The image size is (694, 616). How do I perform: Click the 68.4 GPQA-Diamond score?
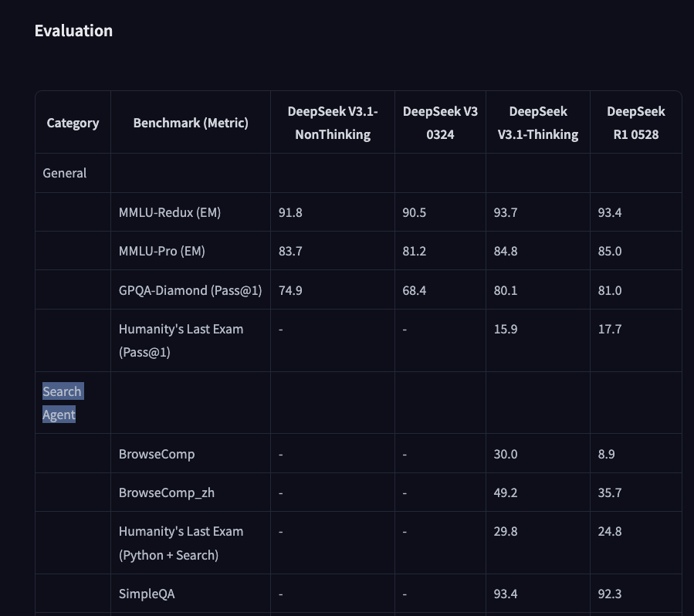[x=415, y=290]
